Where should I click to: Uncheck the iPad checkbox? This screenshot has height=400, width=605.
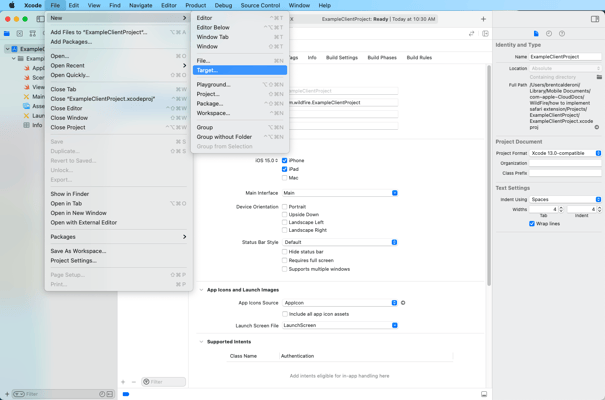point(284,169)
